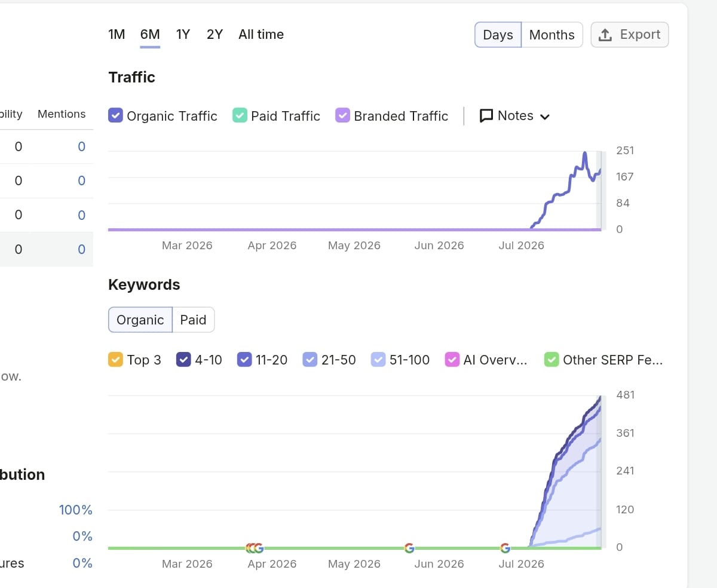
Task: Select the 1M time range
Action: [x=117, y=35]
